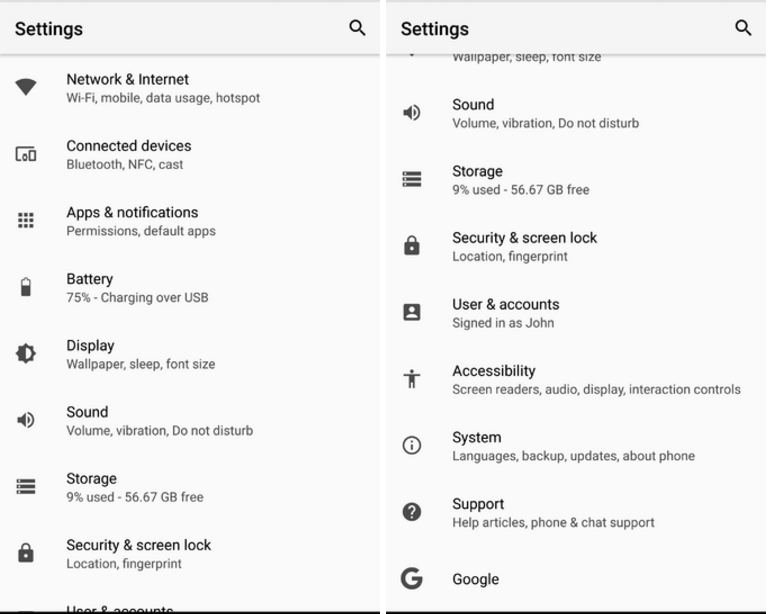Click the Accessibility person icon
The height and width of the screenshot is (614, 769).
pyautogui.click(x=411, y=379)
